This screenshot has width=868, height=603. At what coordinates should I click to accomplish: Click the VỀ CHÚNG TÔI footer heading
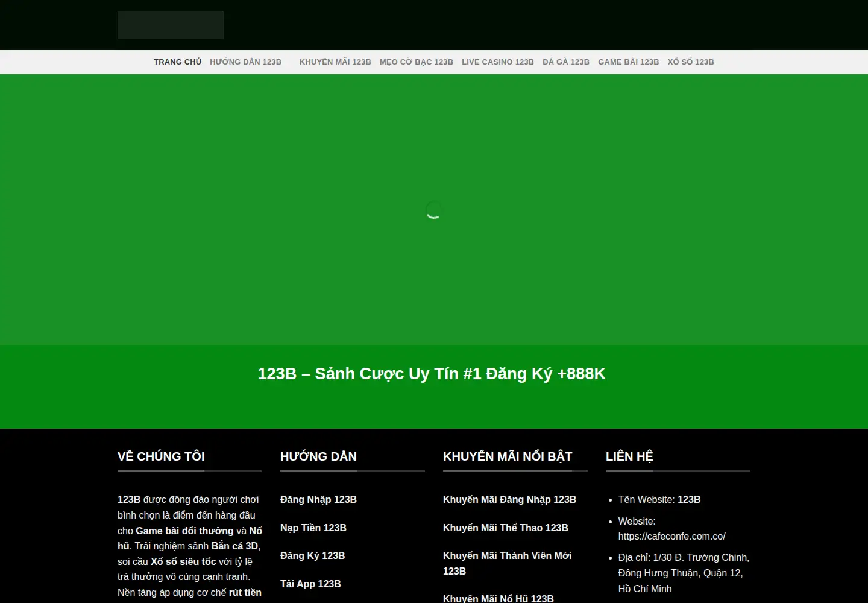coord(161,456)
